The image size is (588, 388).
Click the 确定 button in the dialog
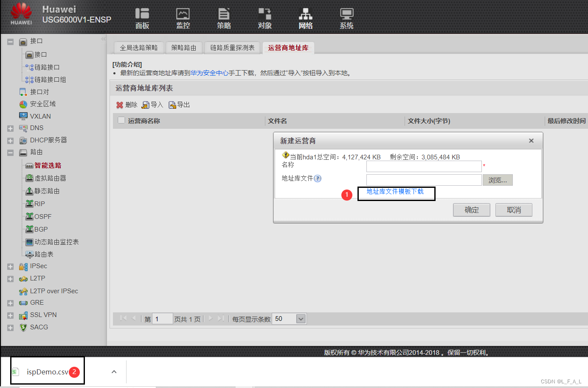(471, 210)
